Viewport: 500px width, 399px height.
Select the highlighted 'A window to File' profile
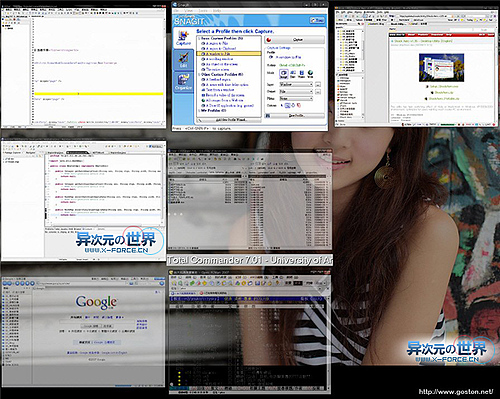tap(229, 53)
